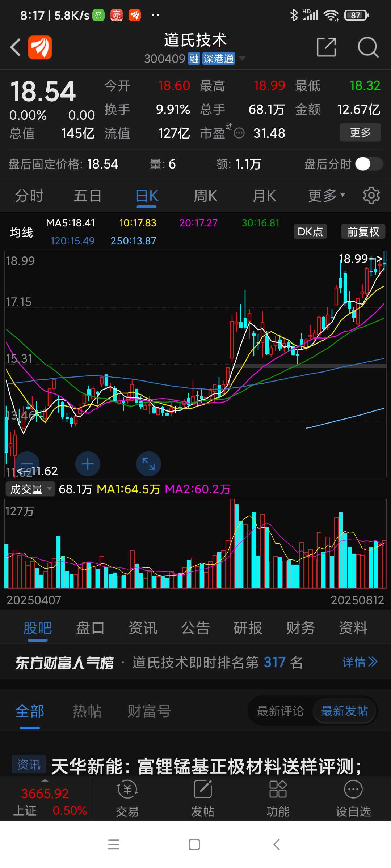Screen dimensions: 391x868
Task: Switch to 周K chart tab
Action: click(x=205, y=196)
